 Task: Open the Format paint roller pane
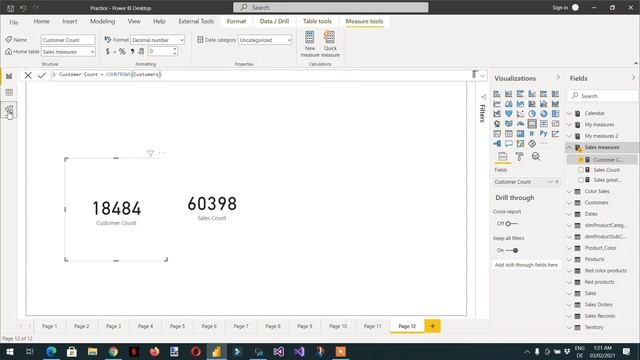pyautogui.click(x=519, y=156)
